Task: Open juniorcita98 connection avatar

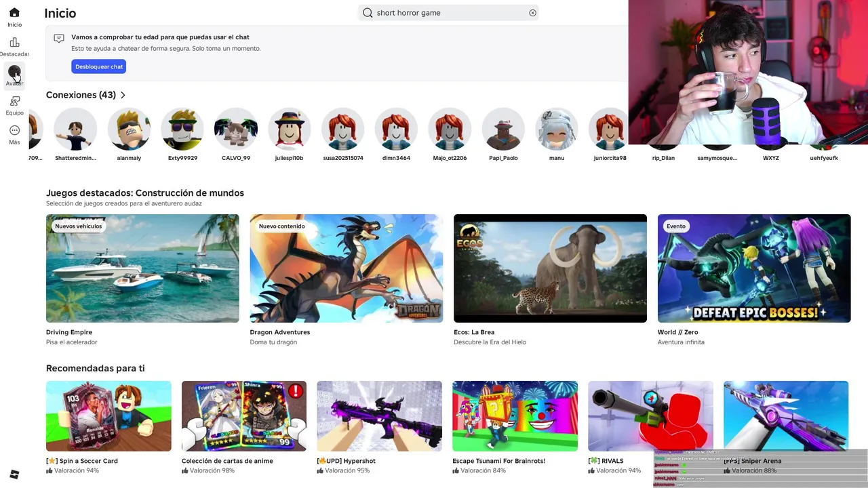Action: coord(610,129)
